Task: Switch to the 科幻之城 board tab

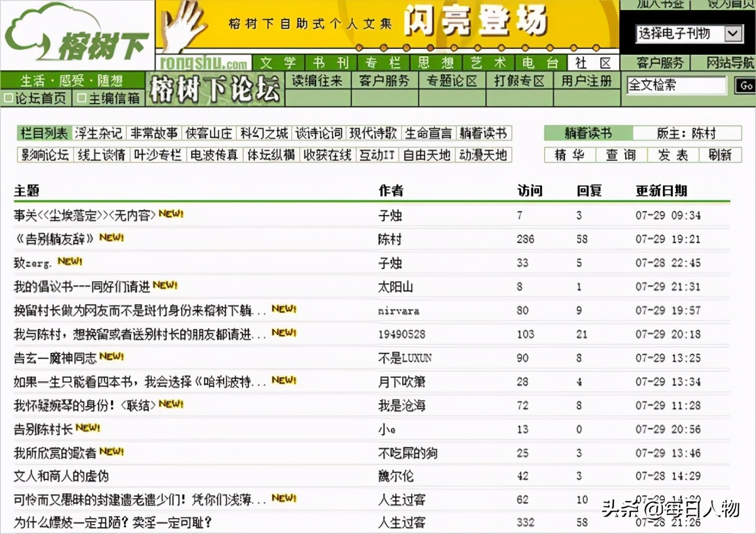Action: pyautogui.click(x=264, y=133)
